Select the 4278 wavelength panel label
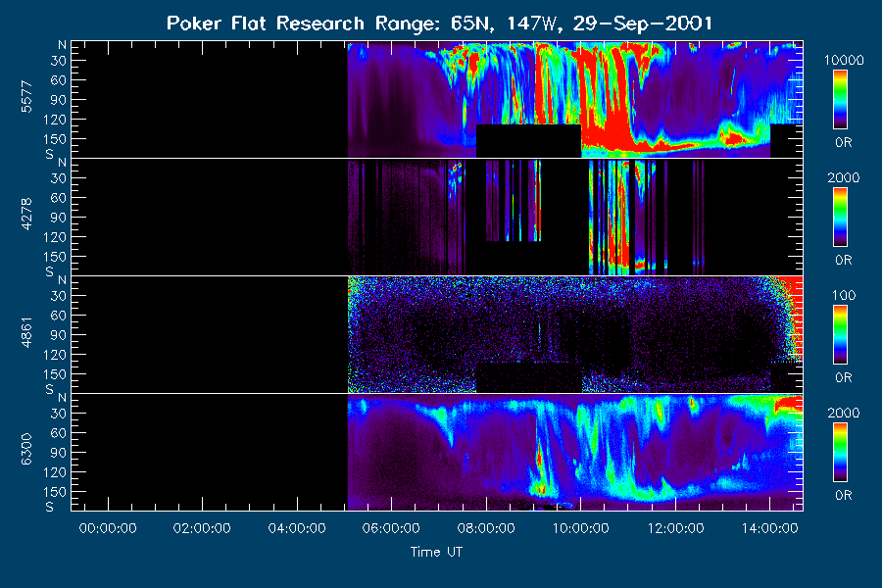 coord(26,215)
